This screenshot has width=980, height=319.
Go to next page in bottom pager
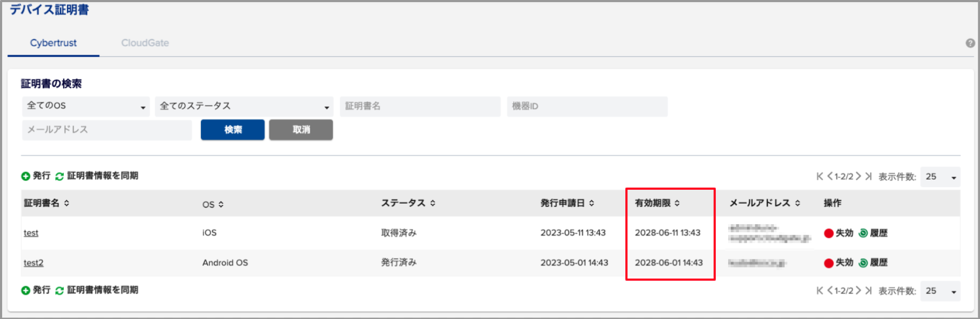tap(858, 291)
